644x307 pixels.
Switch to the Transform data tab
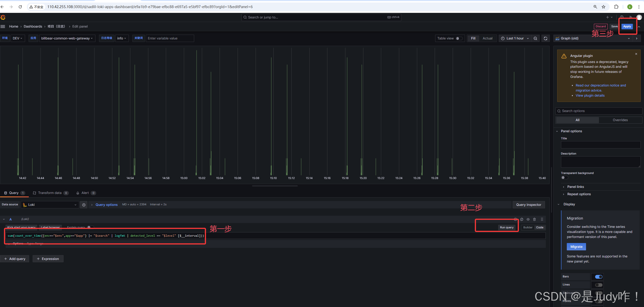[50, 193]
